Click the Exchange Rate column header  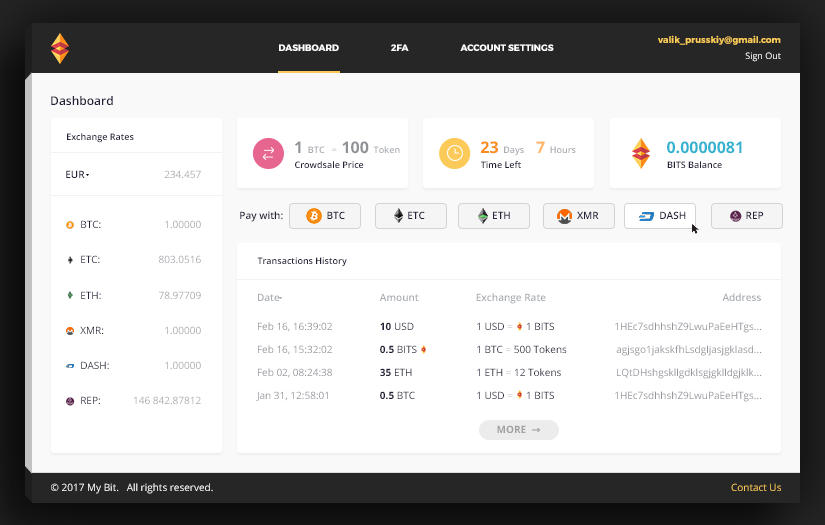point(510,298)
